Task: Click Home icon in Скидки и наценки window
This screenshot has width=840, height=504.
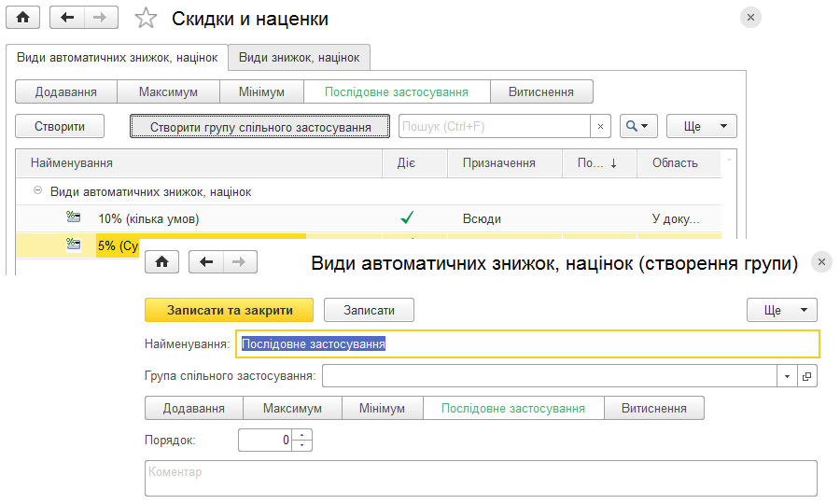Action: click(x=23, y=17)
